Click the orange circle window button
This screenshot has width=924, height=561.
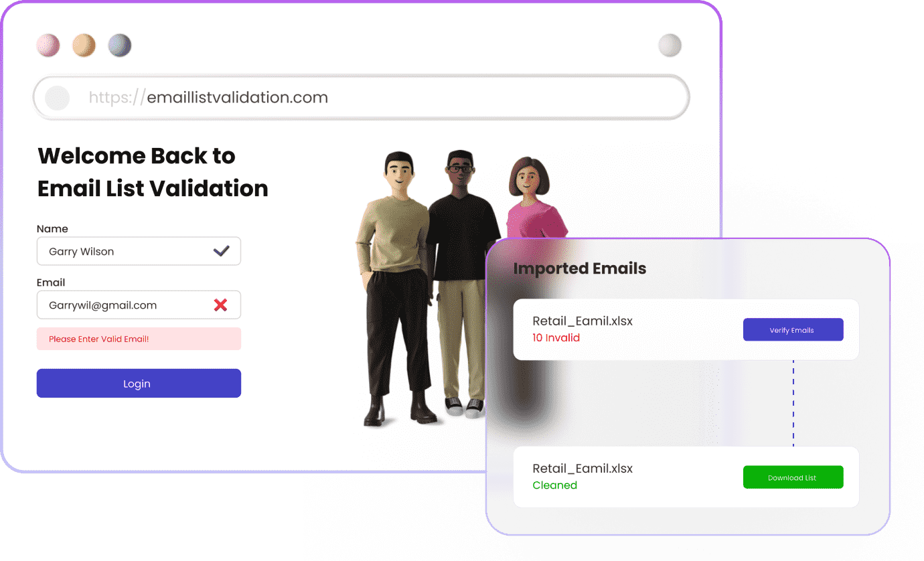click(84, 46)
